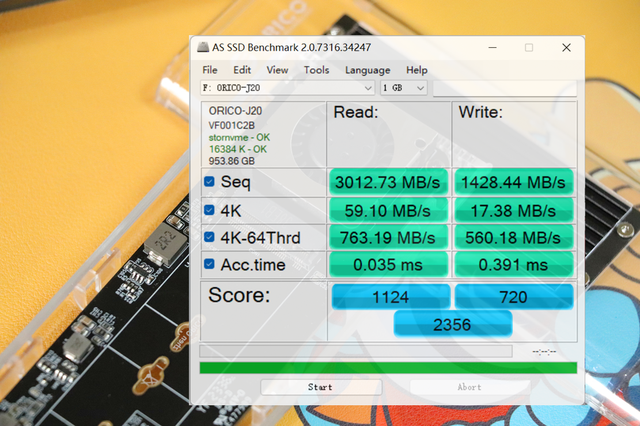Click the empty gray progress bar
640x426 pixels.
point(356,351)
